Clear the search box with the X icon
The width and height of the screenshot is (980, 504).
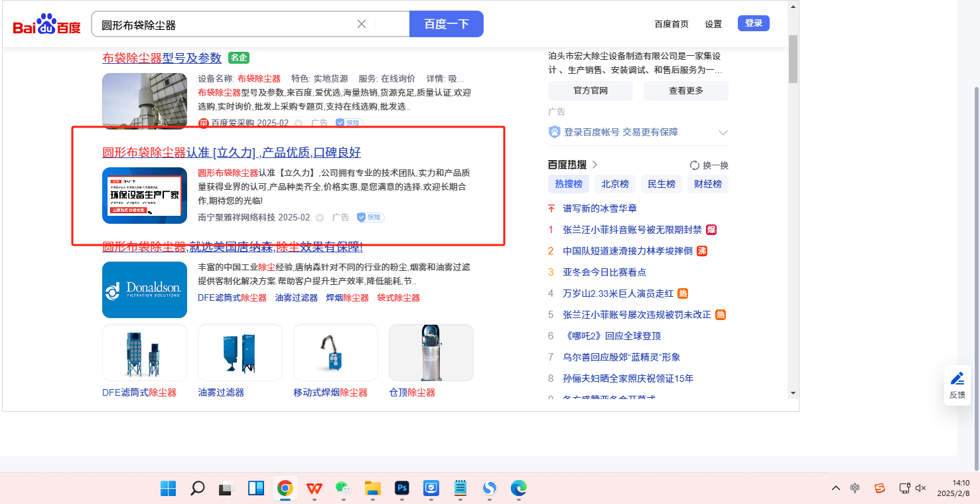[362, 25]
